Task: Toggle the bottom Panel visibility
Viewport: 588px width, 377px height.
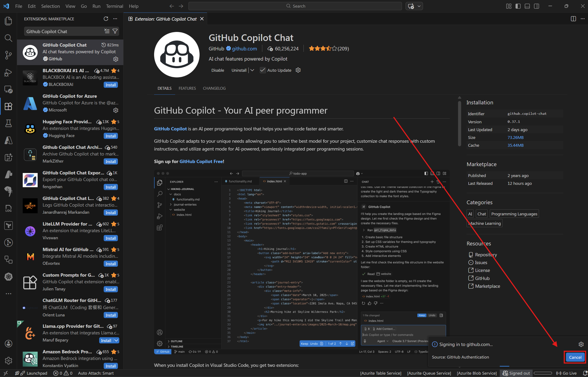Action: tap(527, 6)
